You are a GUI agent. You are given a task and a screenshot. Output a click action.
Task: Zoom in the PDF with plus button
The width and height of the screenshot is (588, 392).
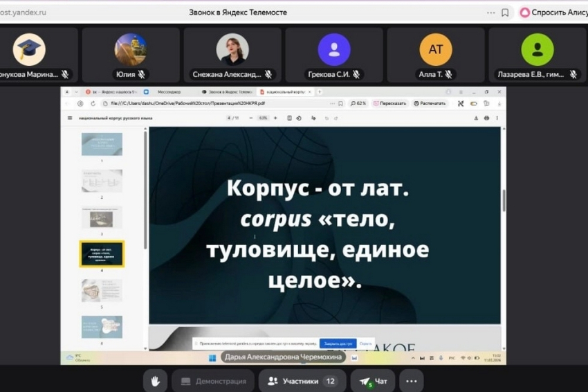tap(275, 118)
